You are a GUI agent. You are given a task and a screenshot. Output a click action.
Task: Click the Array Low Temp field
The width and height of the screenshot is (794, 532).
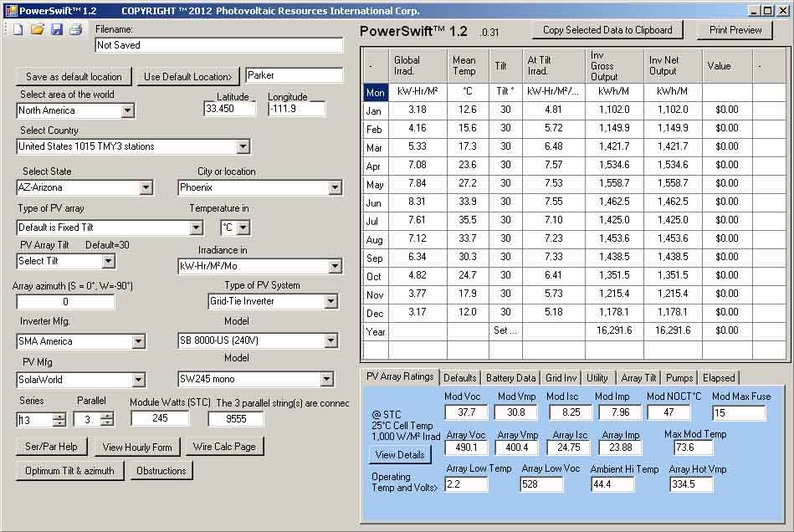point(466,484)
